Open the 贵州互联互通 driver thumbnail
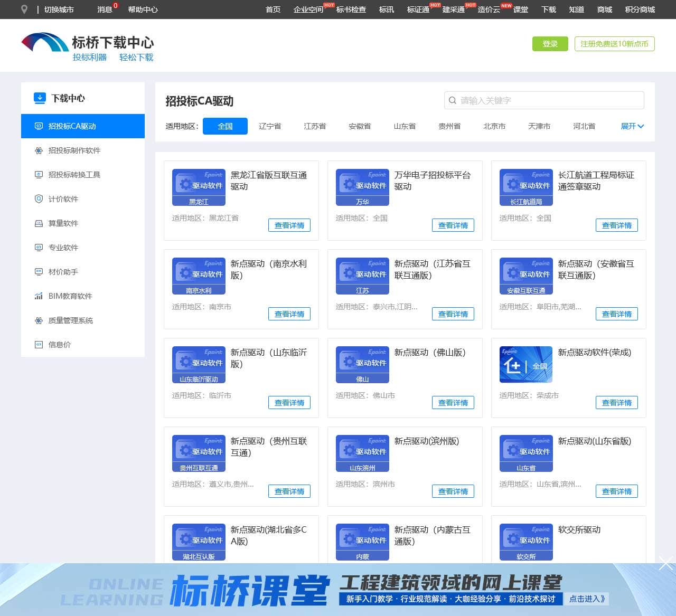This screenshot has width=676, height=616. [199, 453]
